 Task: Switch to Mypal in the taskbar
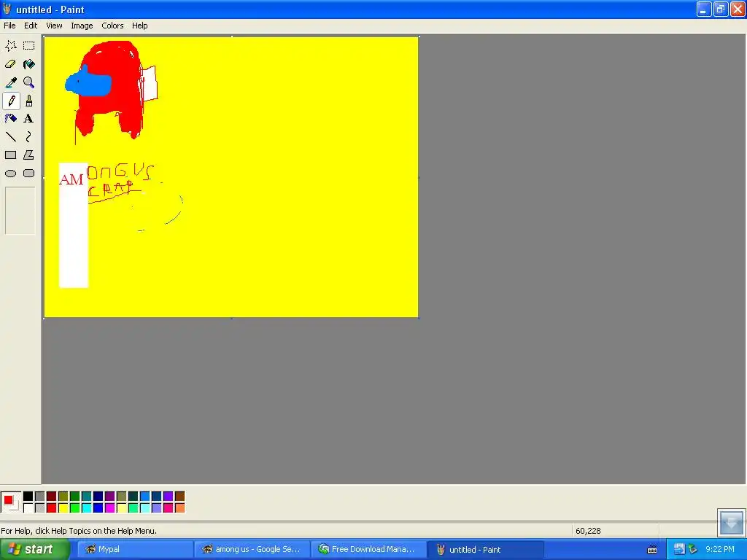135,550
